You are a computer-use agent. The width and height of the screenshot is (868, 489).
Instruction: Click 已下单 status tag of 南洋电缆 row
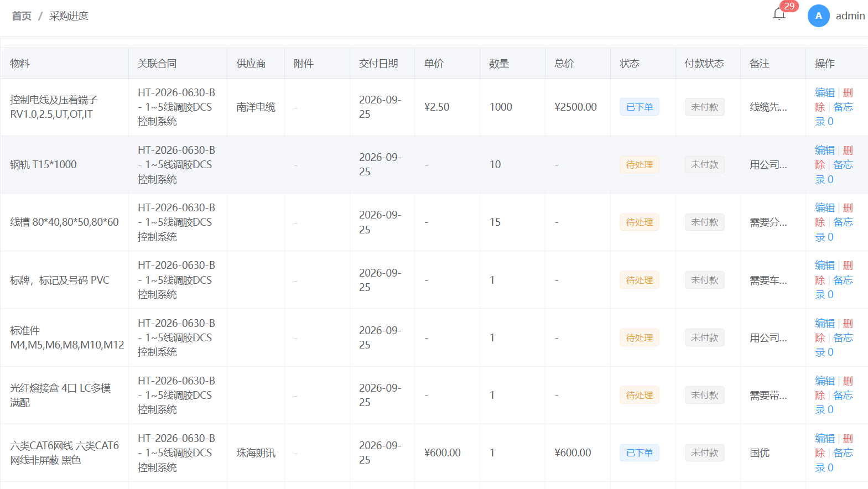(640, 107)
